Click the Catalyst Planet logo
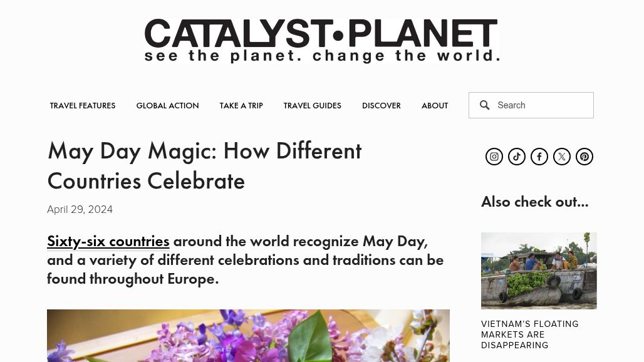 tap(321, 41)
